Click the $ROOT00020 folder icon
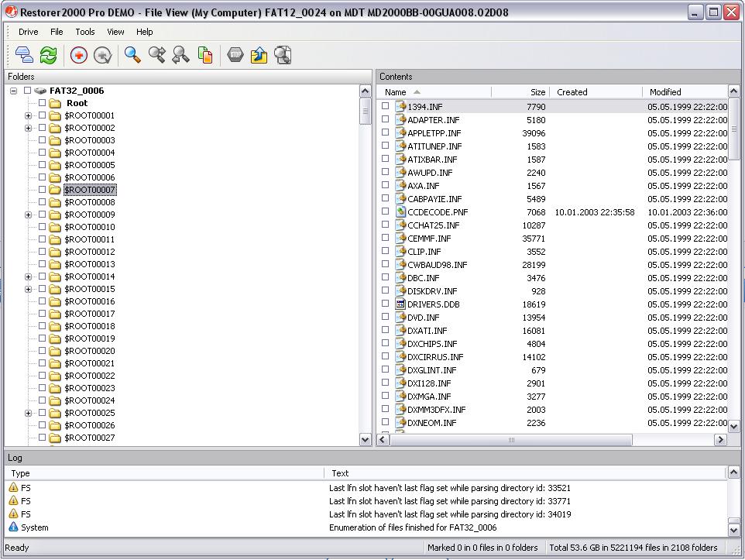 click(55, 351)
